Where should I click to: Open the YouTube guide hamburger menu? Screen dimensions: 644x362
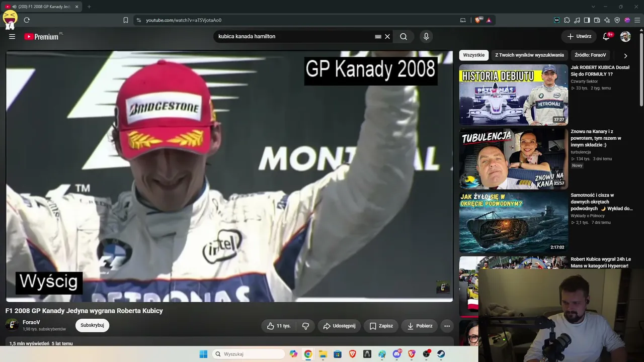tap(12, 36)
